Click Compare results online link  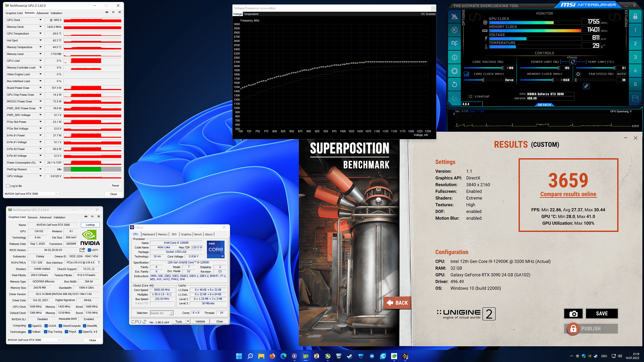pyautogui.click(x=568, y=194)
